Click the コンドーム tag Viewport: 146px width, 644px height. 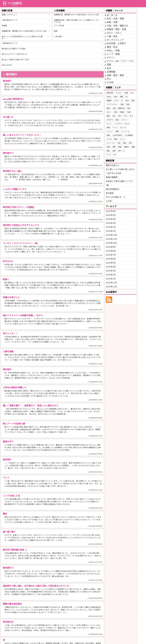coord(125,131)
